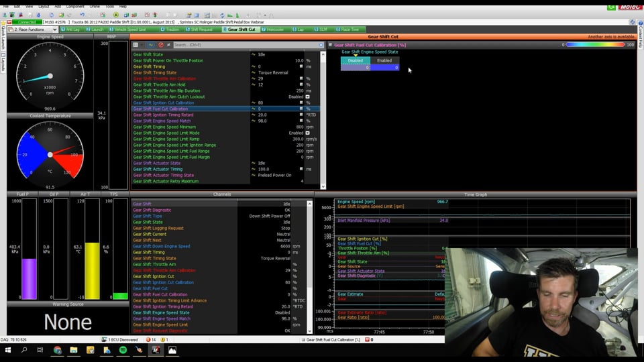This screenshot has height=362, width=644.
Task: Select the Disabled column header in the calibration table
Action: tap(356, 60)
